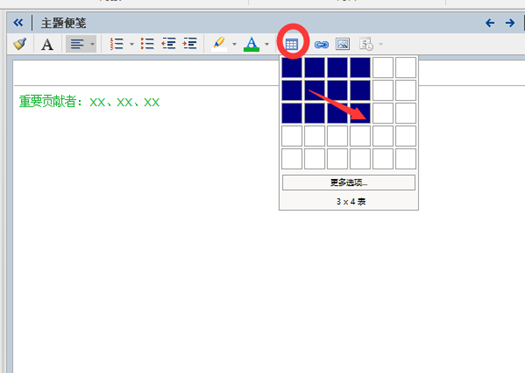Image resolution: width=525 pixels, height=373 pixels.
Task: Insert a hyperlink with the chain icon
Action: (x=321, y=44)
